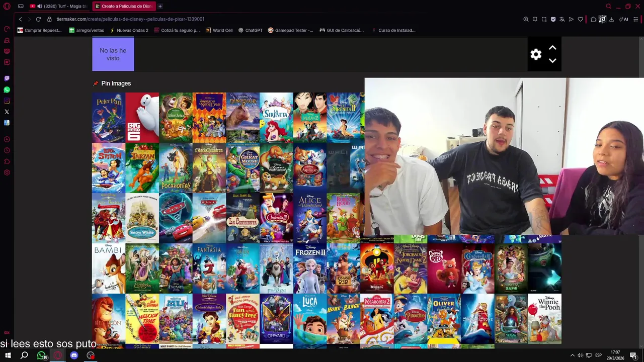
Task: Open the zoom magnifier in address bar
Action: [x=526, y=19]
